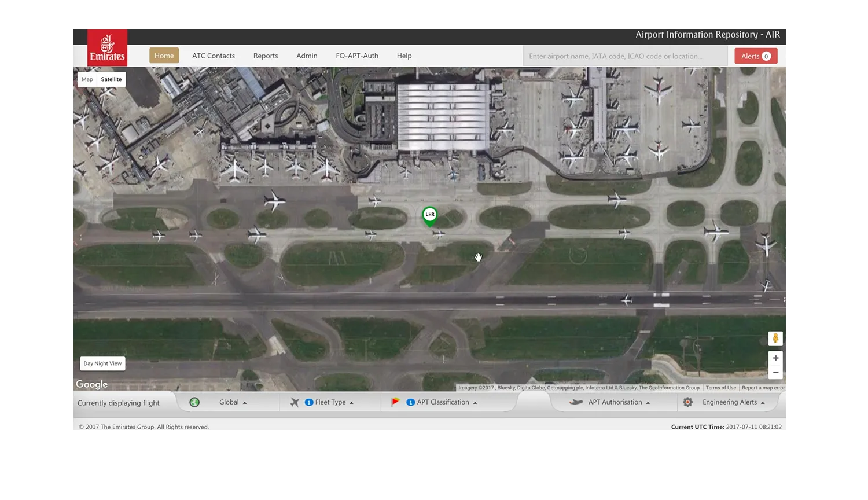
Task: Expand the Global dropdown
Action: pyautogui.click(x=233, y=402)
